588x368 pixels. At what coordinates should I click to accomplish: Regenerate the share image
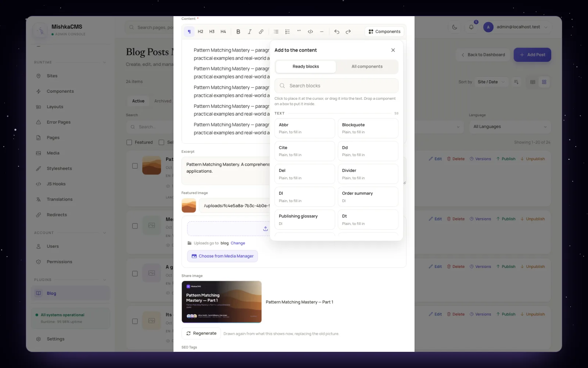tap(201, 333)
